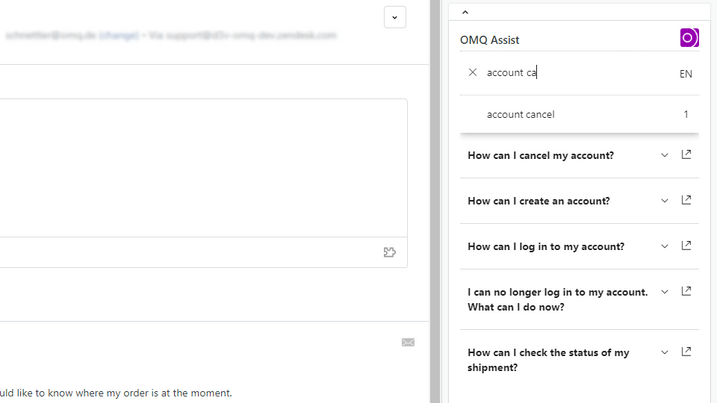Open the ticket header dropdown arrow button
717x403 pixels.
[395, 17]
